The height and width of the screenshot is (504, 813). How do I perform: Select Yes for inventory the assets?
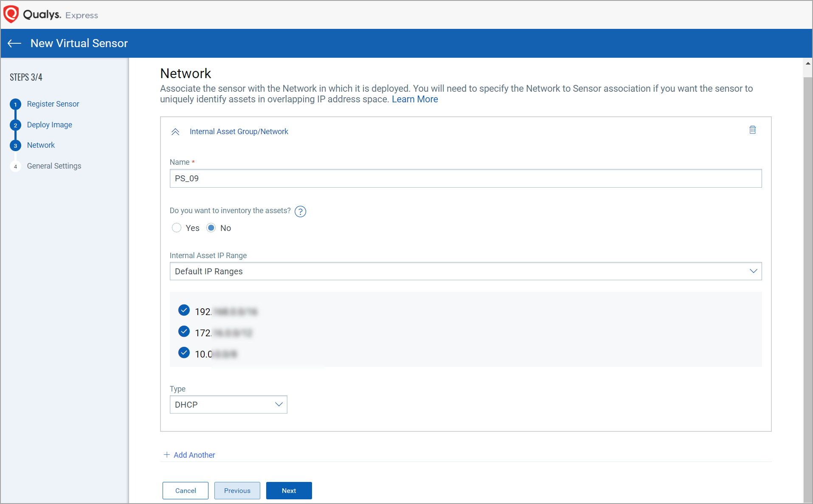point(177,228)
